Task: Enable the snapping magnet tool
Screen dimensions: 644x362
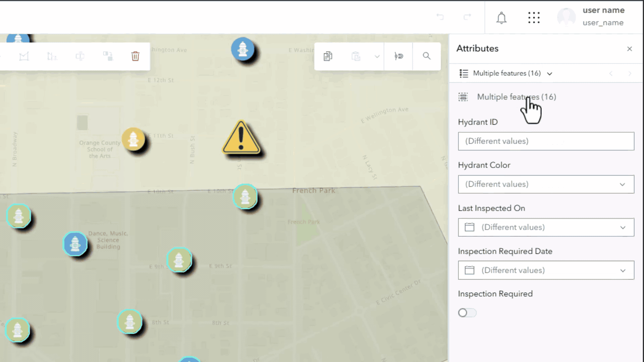Action: (398, 56)
